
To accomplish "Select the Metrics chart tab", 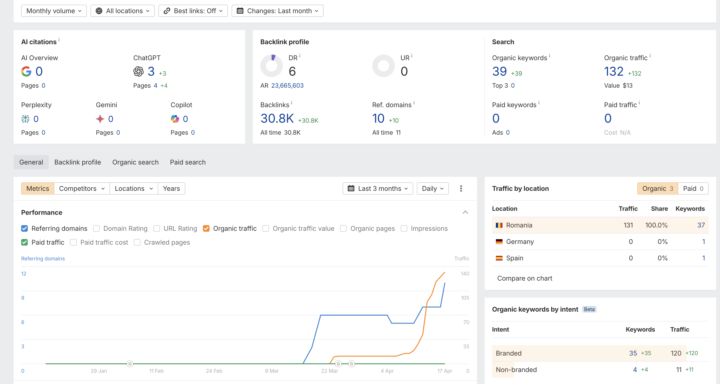I will 38,188.
